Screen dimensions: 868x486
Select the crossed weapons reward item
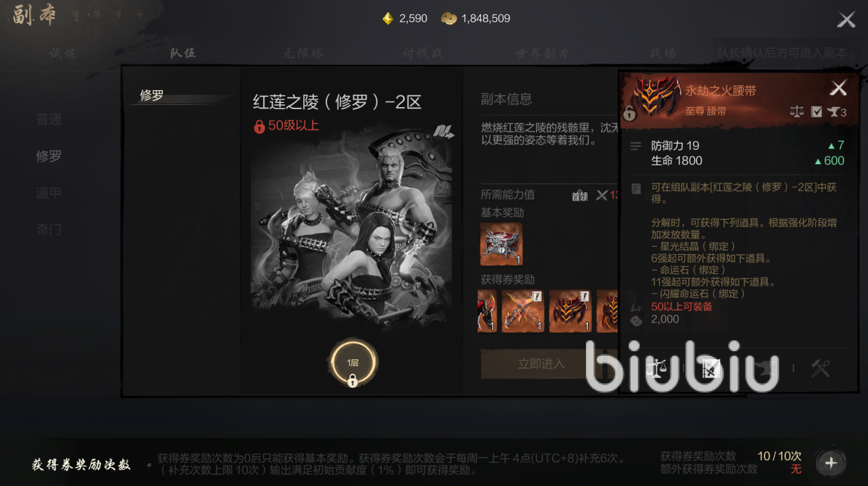[523, 311]
